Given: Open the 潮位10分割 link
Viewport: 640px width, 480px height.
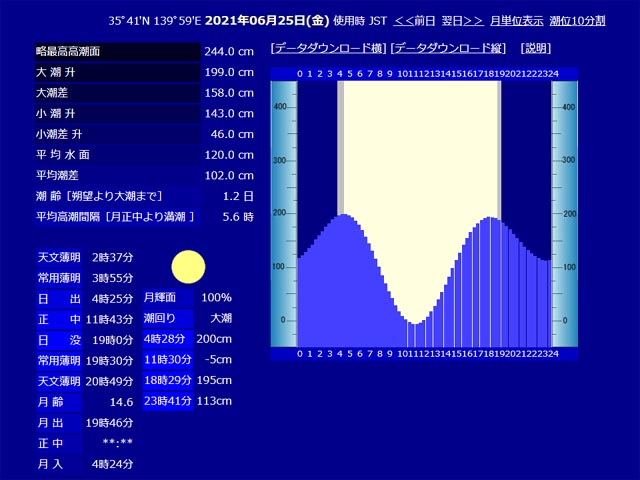Looking at the screenshot, I should [578, 21].
